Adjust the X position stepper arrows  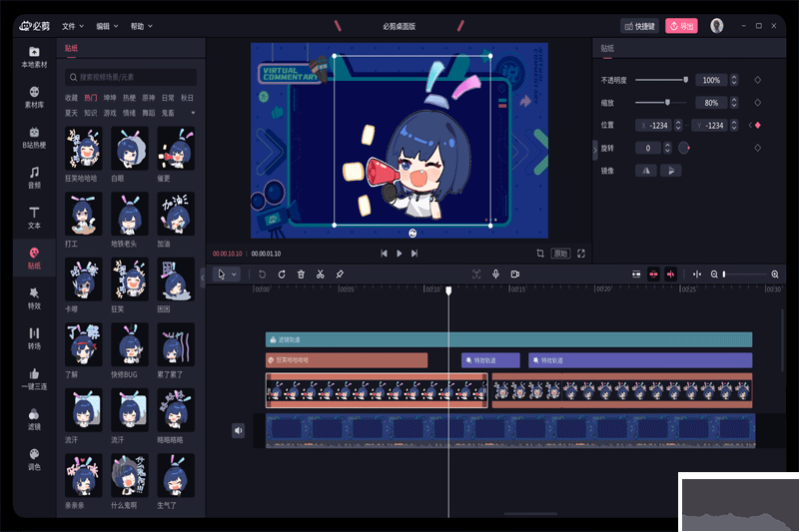tap(678, 125)
